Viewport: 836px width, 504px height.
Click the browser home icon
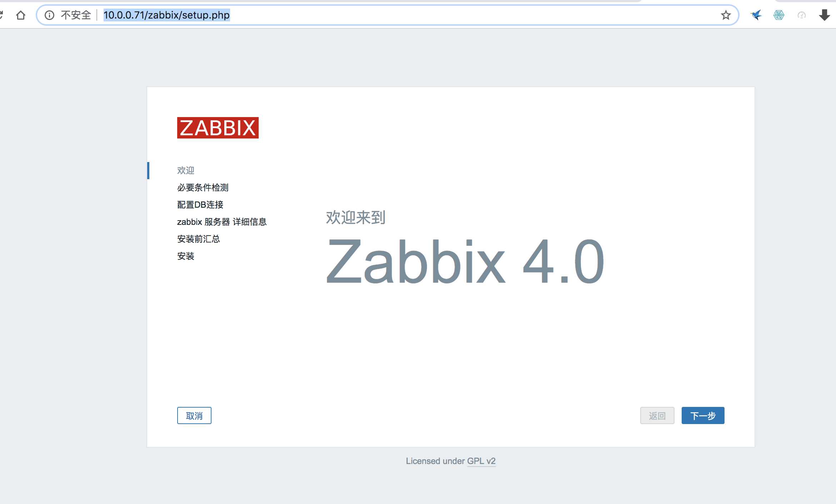coord(21,15)
